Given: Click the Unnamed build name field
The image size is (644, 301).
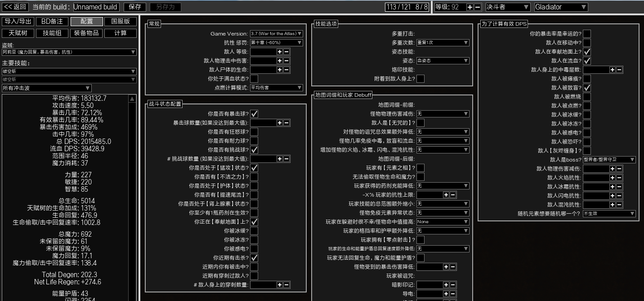Looking at the screenshot, I should (95, 7).
